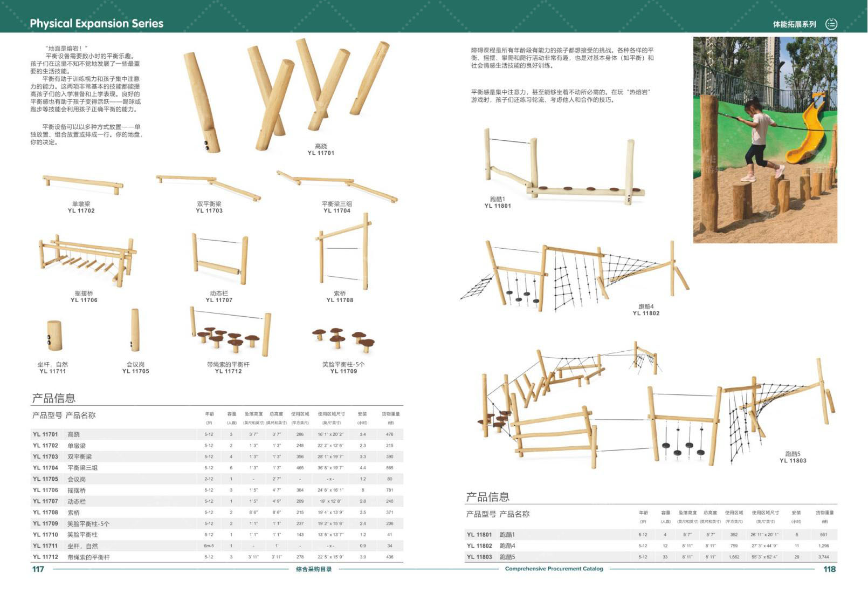Viewport: 868px width, 593px height.
Task: Click the '摇摆桥' name in the product table
Action: pos(77,490)
